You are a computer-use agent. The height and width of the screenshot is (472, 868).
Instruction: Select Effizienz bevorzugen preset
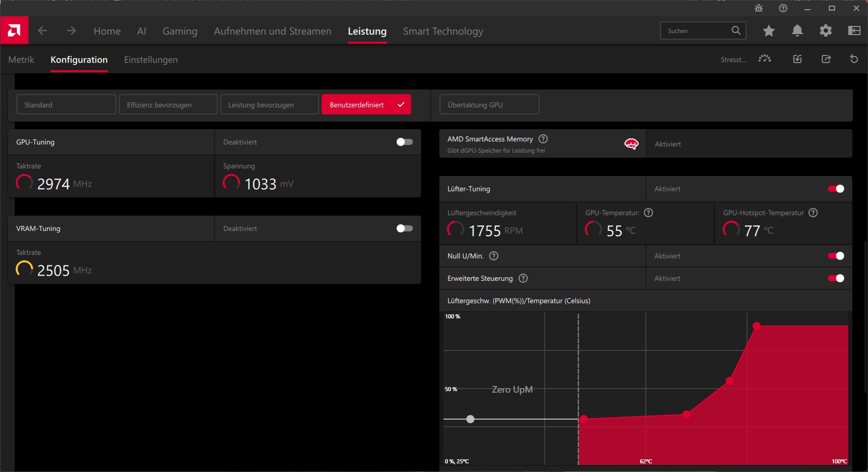(168, 104)
